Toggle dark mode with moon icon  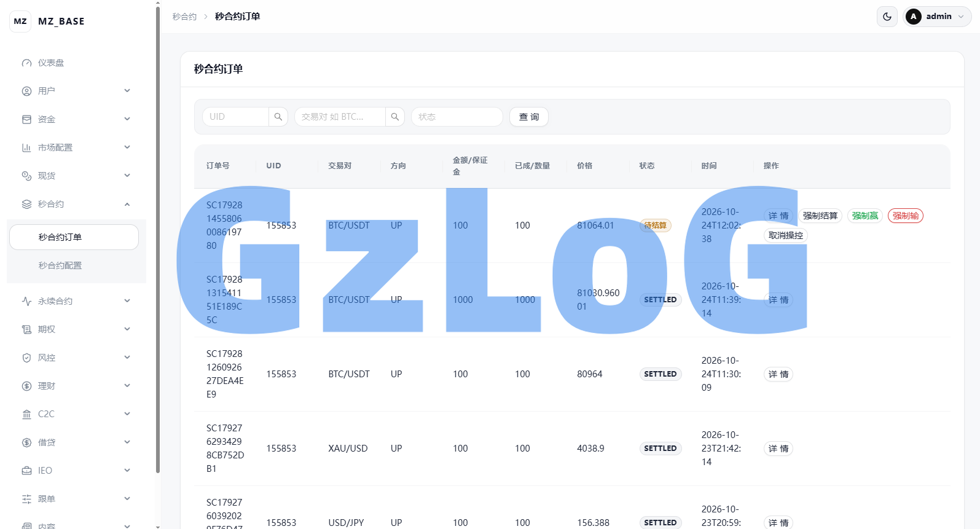(x=887, y=17)
